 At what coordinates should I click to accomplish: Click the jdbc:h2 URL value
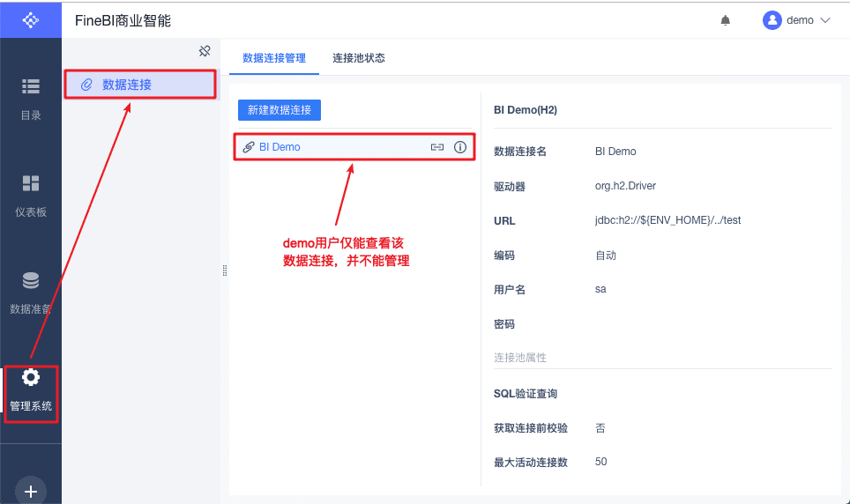pyautogui.click(x=667, y=220)
